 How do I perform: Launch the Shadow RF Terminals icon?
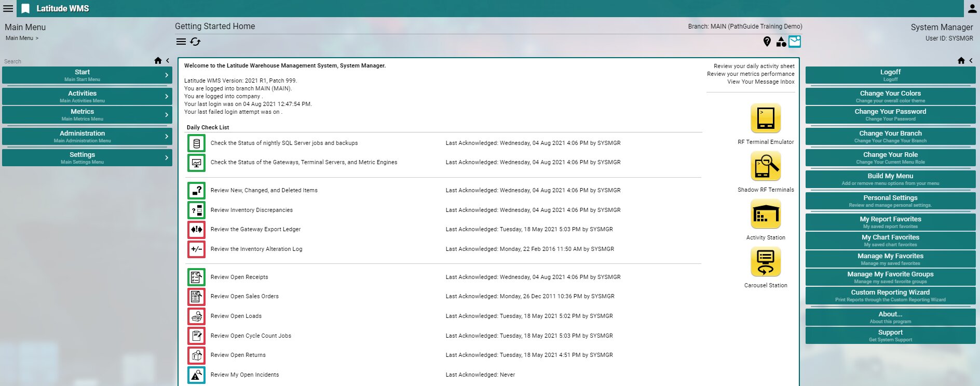tap(765, 166)
